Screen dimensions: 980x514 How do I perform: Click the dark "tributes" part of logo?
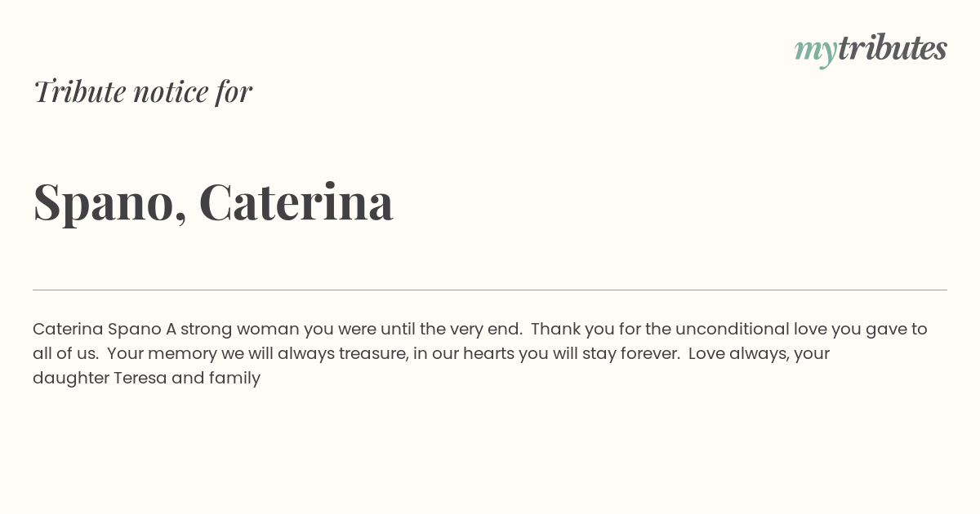892,48
